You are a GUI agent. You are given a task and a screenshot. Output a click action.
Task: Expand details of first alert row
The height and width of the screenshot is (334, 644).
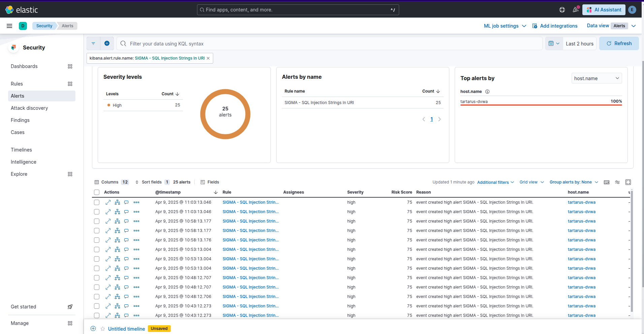[x=108, y=202]
